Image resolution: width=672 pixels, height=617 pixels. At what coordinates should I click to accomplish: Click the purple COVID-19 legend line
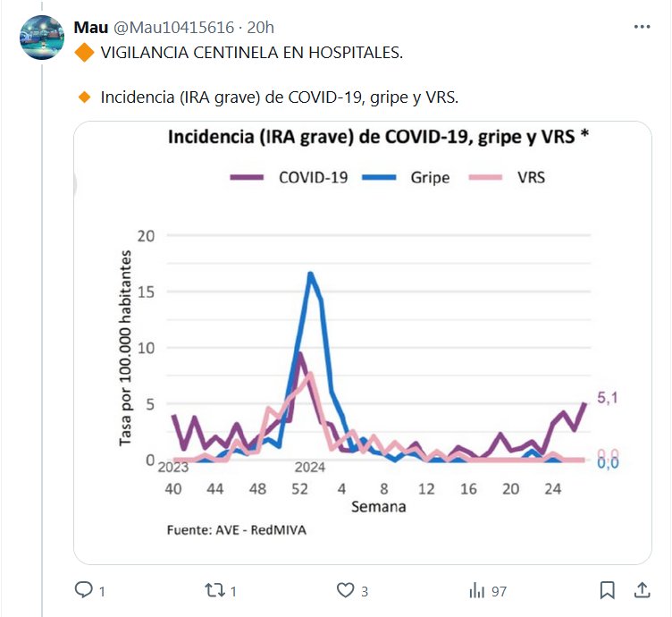(x=247, y=177)
